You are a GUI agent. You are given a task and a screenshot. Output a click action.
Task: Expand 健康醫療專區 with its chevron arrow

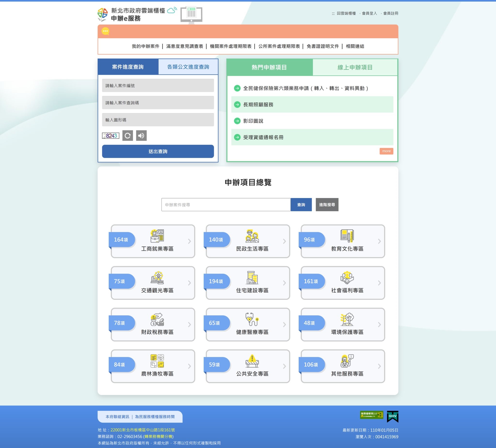pos(284,325)
